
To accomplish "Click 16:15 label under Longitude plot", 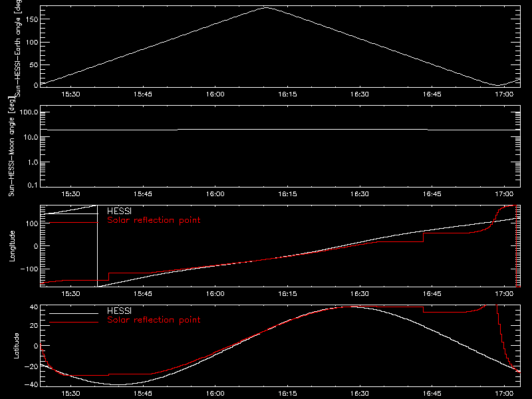I will click(x=287, y=294).
